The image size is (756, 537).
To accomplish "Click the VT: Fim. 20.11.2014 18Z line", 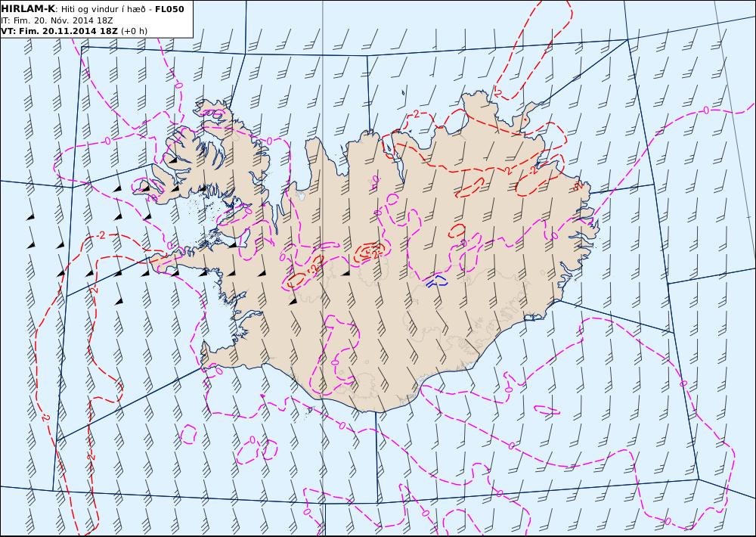I will [59, 31].
